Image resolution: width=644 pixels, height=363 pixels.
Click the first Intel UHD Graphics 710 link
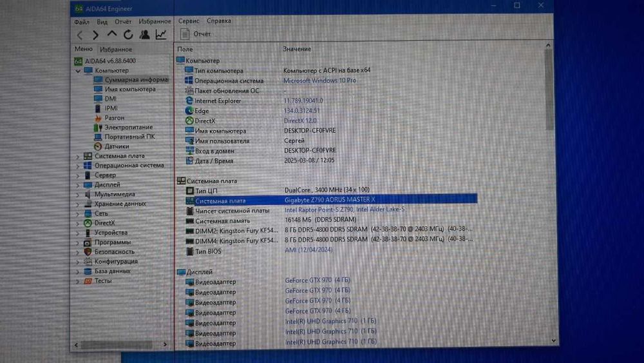tap(330, 321)
